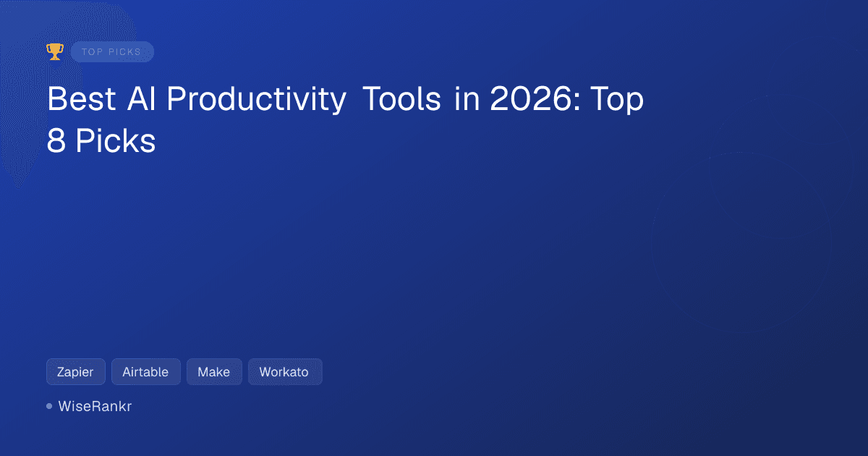
Task: Click the Best AI Productivity Tools headline
Action: (345, 121)
